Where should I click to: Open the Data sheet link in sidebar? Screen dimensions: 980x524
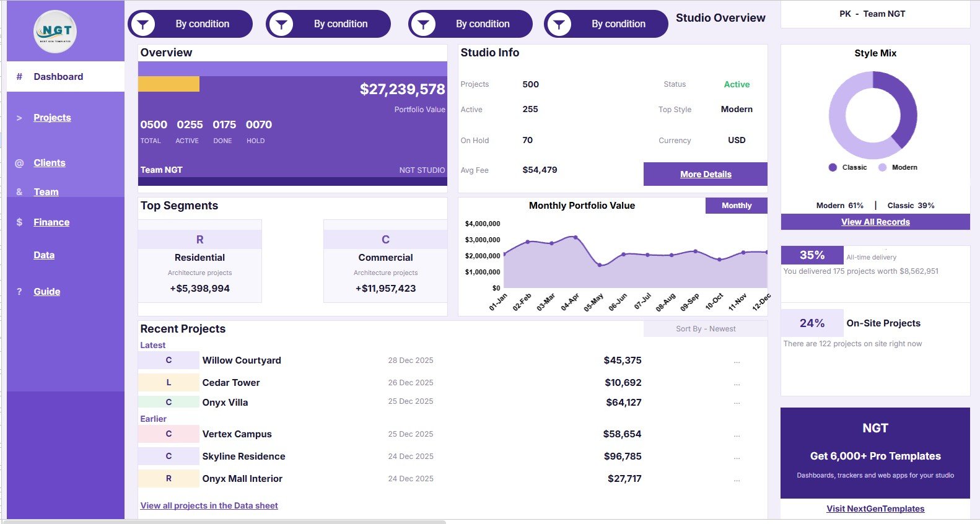(44, 255)
